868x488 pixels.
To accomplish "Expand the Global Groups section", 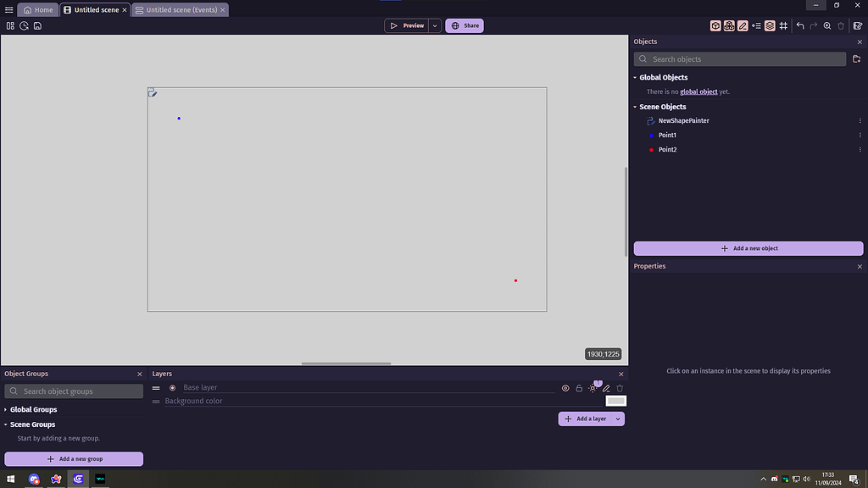I will point(6,409).
